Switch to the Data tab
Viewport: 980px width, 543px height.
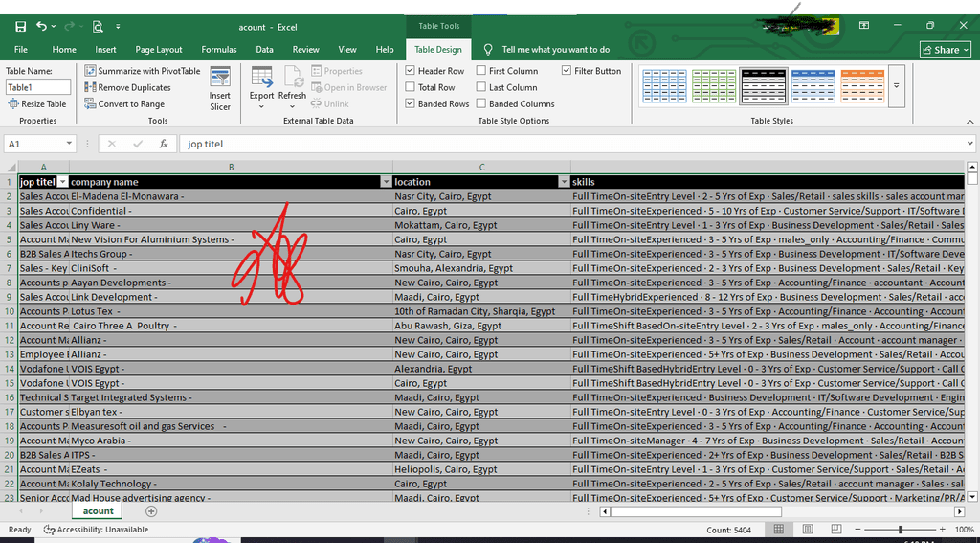coord(264,50)
